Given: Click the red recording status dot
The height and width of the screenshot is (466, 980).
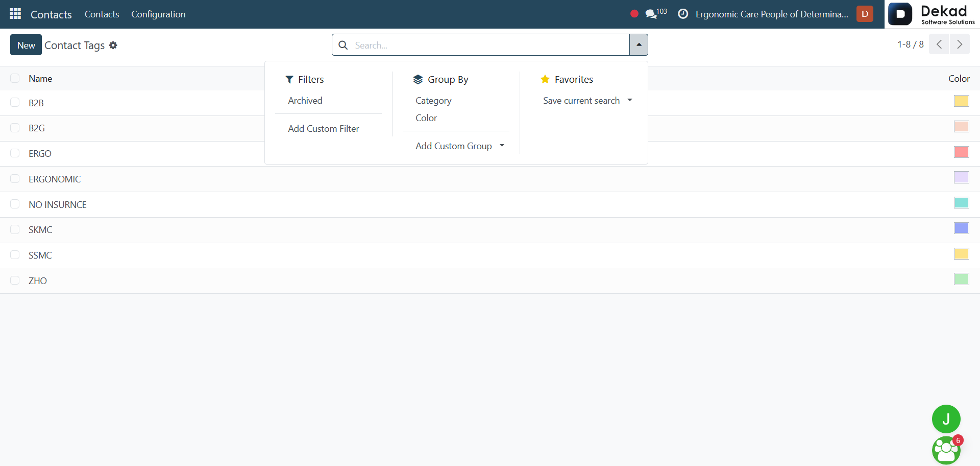Looking at the screenshot, I should (x=634, y=14).
